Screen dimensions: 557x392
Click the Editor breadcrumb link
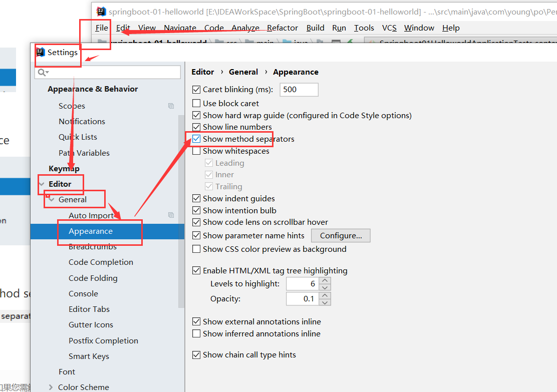[x=203, y=72]
